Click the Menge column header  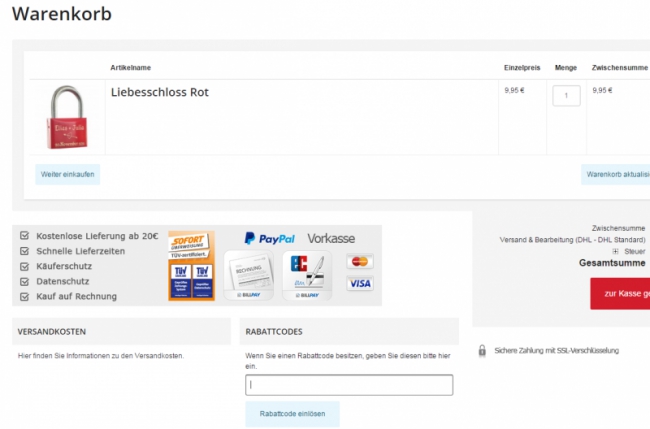[x=566, y=68]
